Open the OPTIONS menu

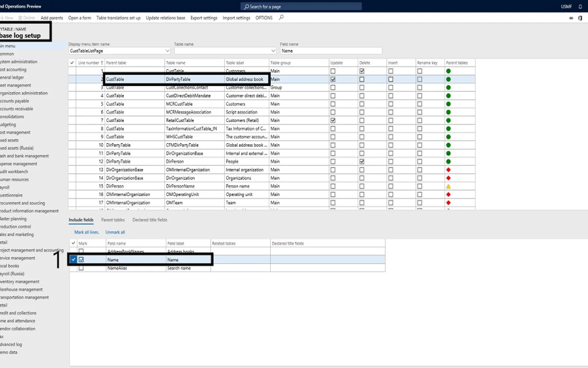(x=264, y=18)
